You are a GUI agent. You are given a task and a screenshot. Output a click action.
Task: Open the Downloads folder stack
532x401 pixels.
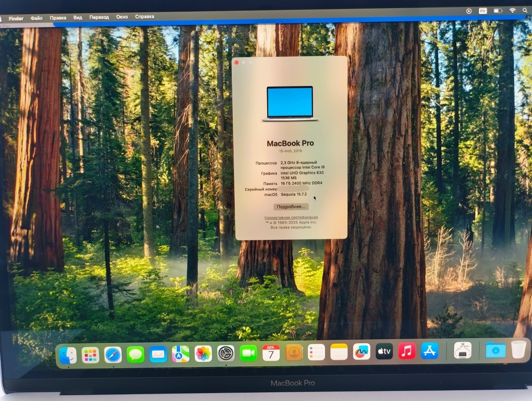(495, 350)
